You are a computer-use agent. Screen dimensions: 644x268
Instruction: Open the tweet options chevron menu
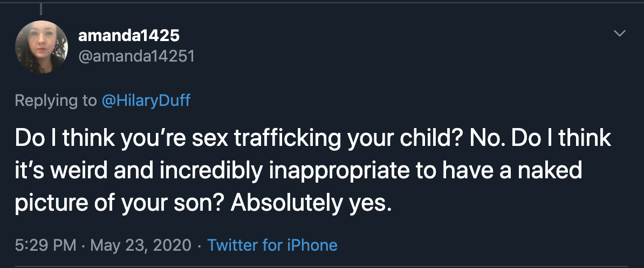point(620,33)
